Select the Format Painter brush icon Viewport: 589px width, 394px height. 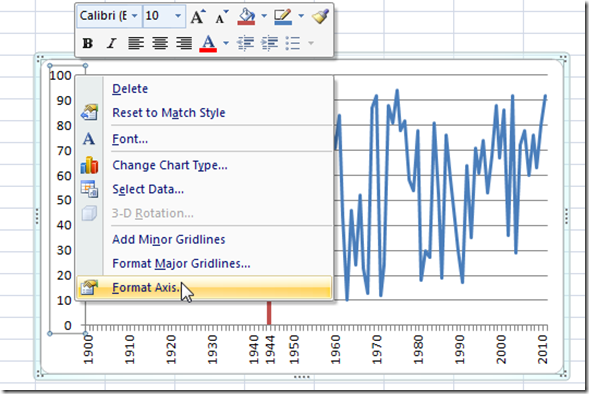pos(320,16)
